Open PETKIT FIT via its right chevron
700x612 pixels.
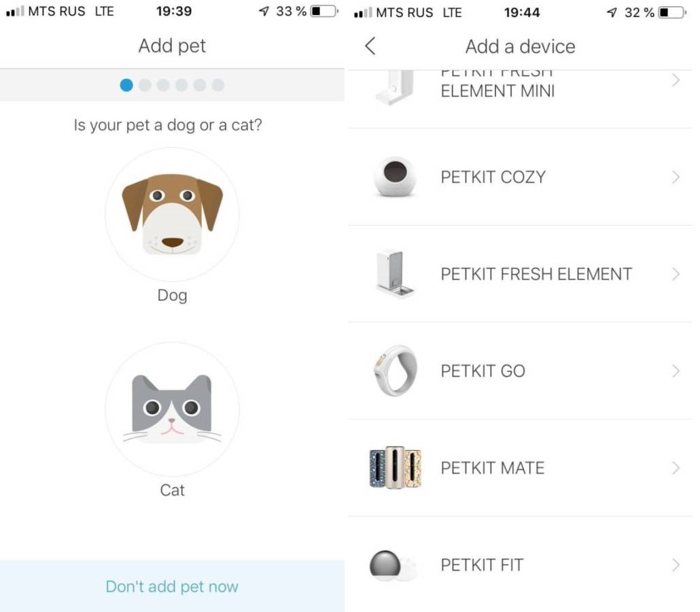(x=676, y=565)
